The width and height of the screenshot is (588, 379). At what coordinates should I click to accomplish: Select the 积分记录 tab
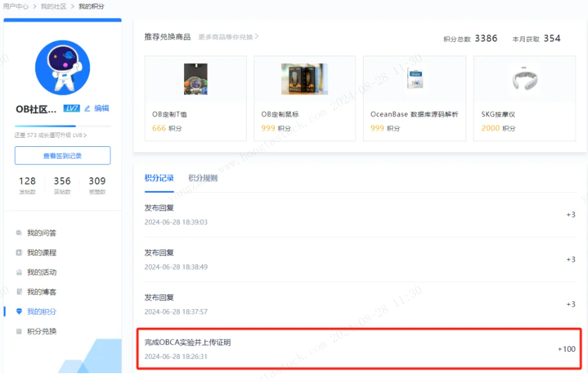(x=159, y=178)
